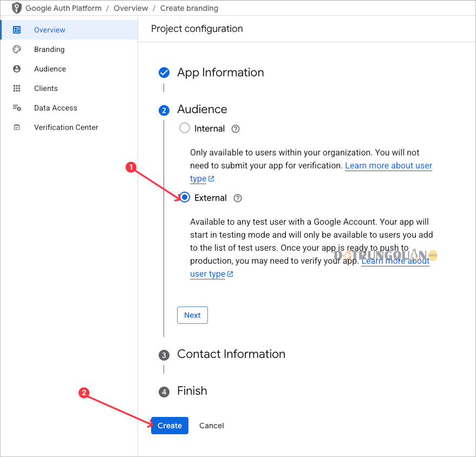Click the Verification Center checkbox icon

(17, 127)
